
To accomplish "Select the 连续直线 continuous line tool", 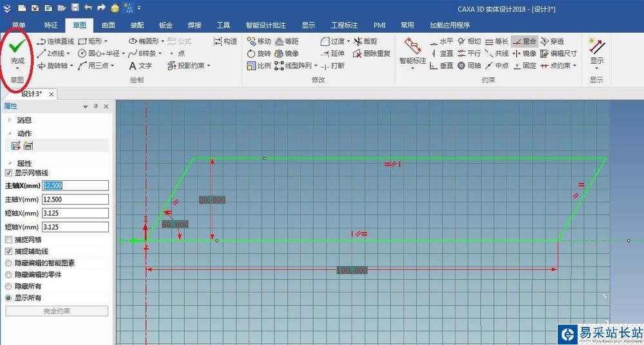I will [55, 41].
